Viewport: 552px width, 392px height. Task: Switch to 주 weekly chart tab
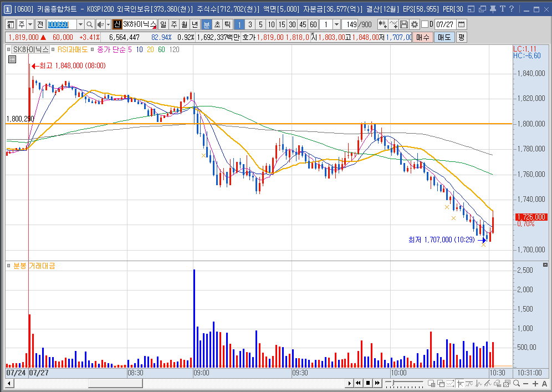coord(174,24)
